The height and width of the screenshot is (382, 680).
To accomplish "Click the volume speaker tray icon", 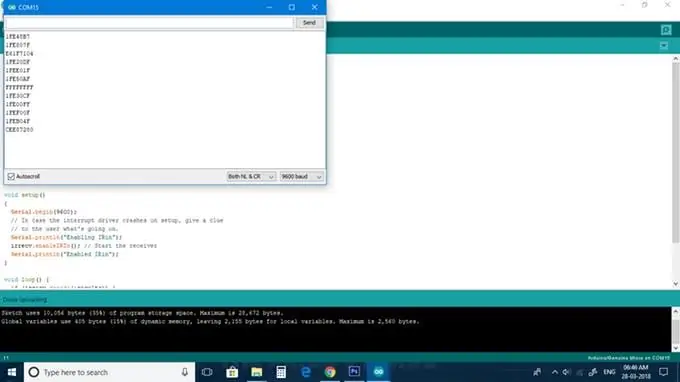I will (x=566, y=372).
